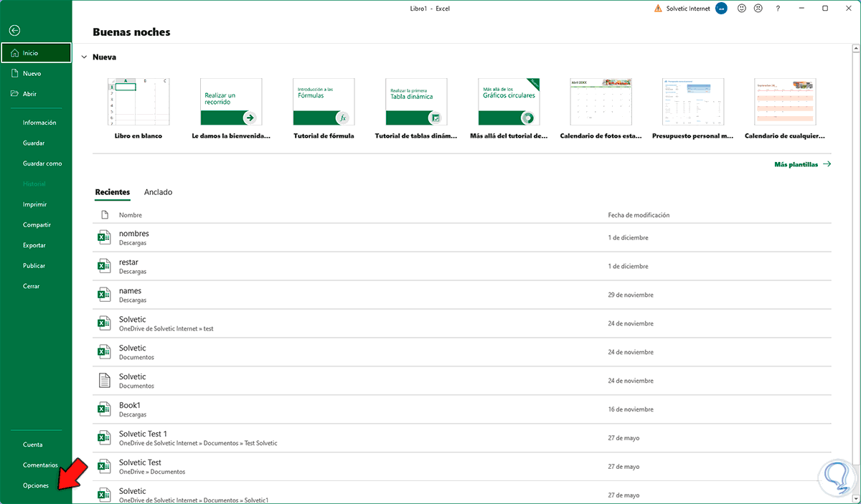Open the Tabla dinámica tutorial template
Image resolution: width=861 pixels, height=504 pixels.
point(416,109)
